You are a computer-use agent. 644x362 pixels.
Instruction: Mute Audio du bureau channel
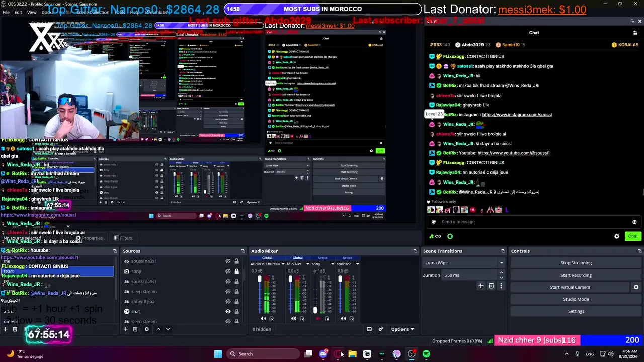[263, 319]
